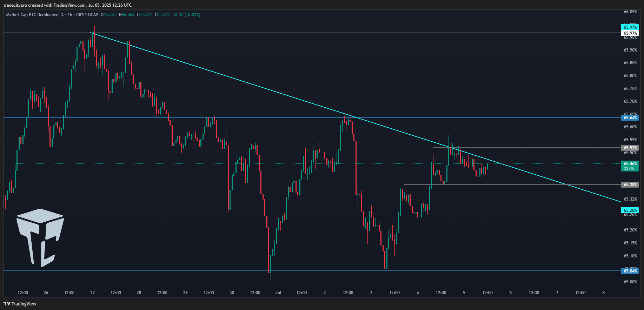The width and height of the screenshot is (644, 310).
Task: Click the gray 65.52% price label
Action: [630, 148]
